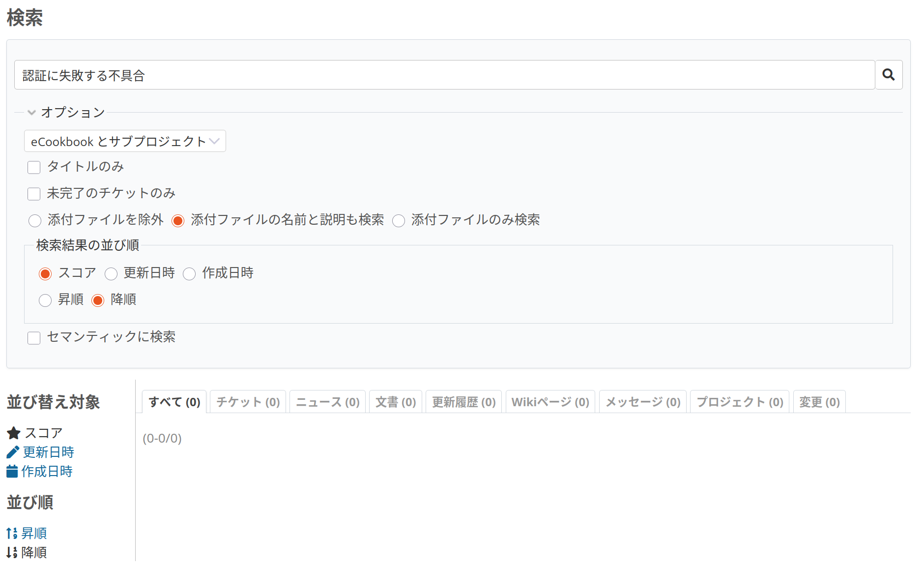The image size is (924, 569).
Task: Switch to the チケット (0) tab
Action: (x=248, y=402)
